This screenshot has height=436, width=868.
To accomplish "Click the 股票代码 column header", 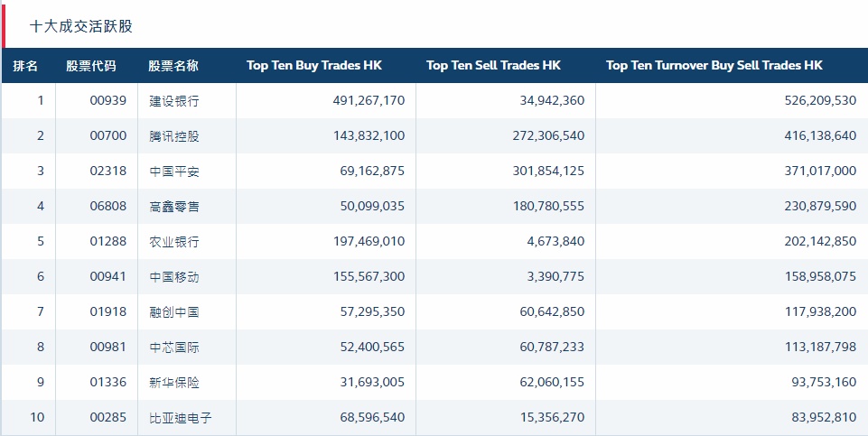I will pos(91,66).
